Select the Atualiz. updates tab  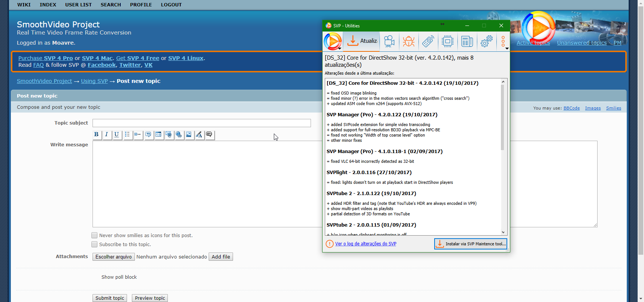point(362,41)
